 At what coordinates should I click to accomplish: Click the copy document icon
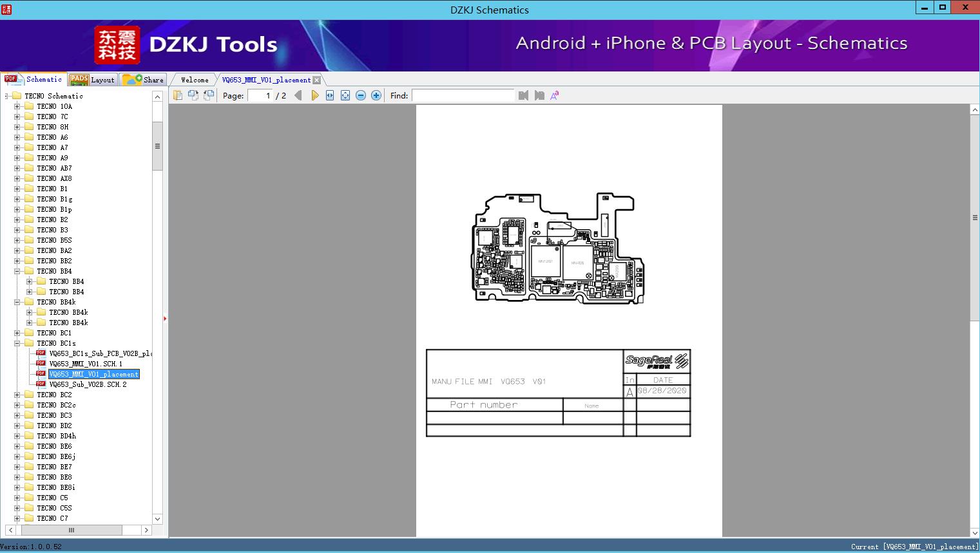tap(177, 95)
